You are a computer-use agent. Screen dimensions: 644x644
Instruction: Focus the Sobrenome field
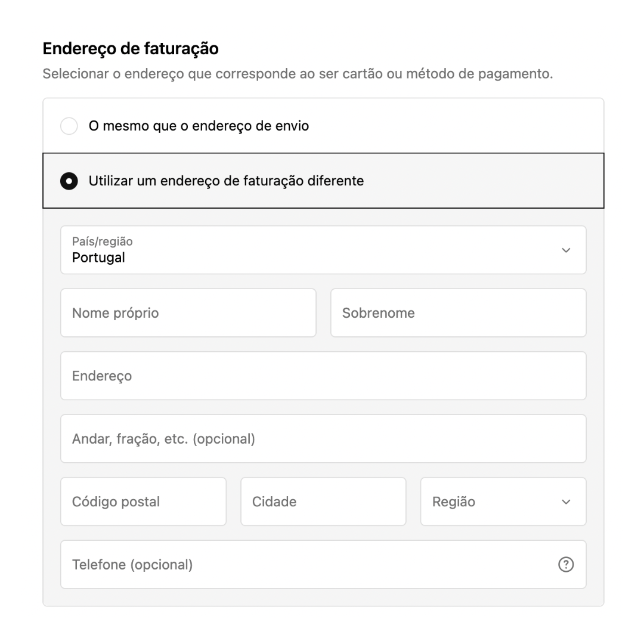(459, 313)
